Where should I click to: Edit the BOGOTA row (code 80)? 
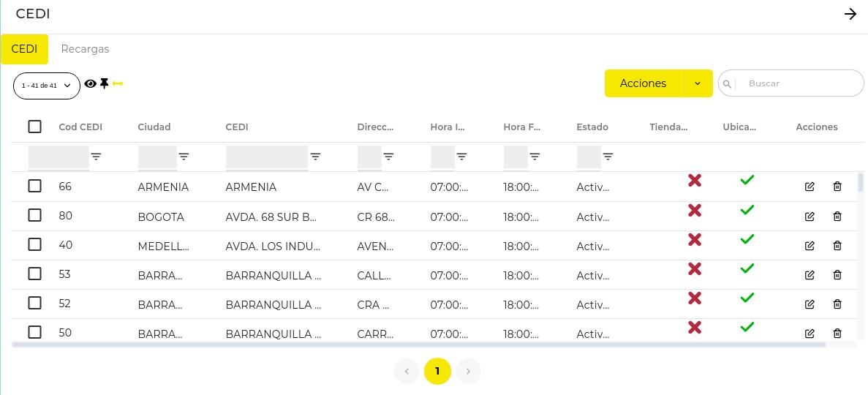pyautogui.click(x=809, y=216)
